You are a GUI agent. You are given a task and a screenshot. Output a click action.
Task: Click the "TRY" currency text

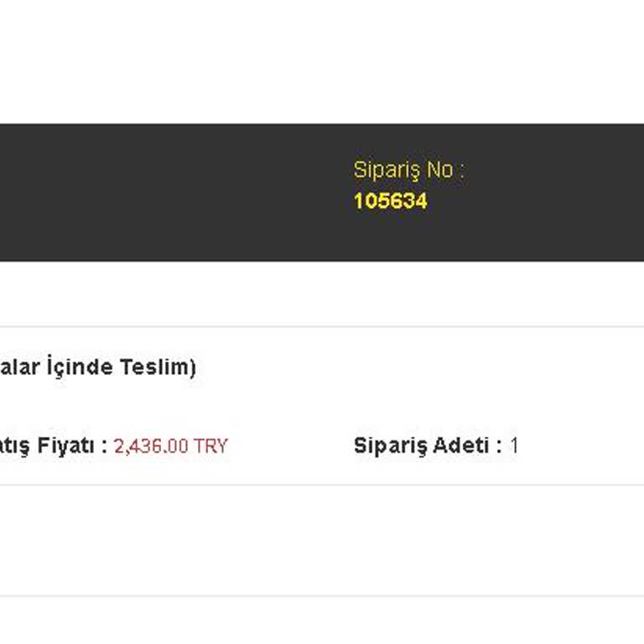[210, 446]
